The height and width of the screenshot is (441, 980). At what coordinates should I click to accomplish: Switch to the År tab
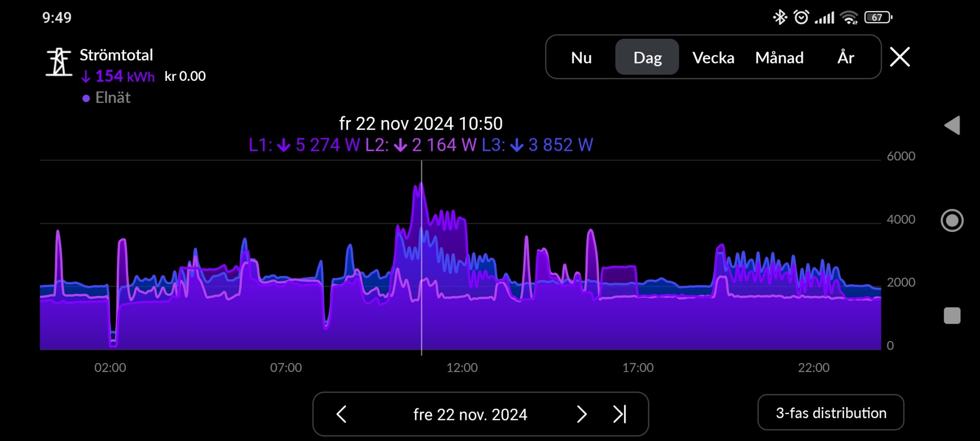pyautogui.click(x=846, y=58)
